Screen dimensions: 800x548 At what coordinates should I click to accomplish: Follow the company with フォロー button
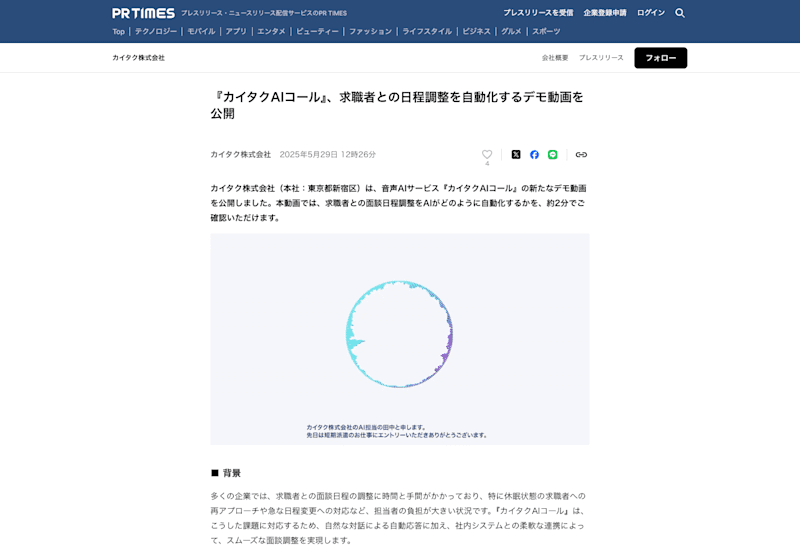[661, 58]
